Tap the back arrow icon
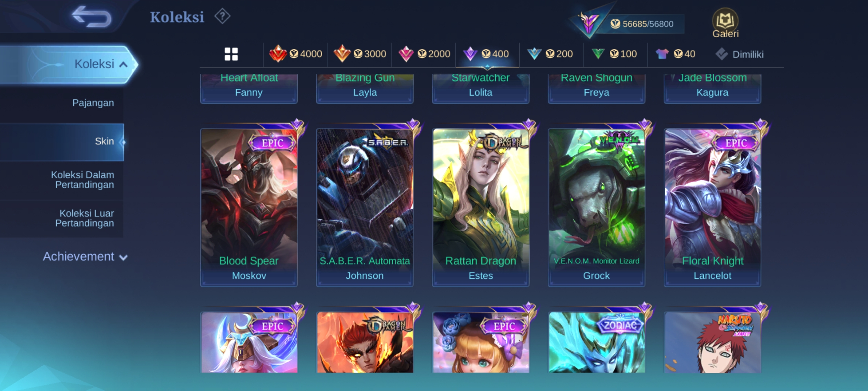Screen dimensions: 868x391 [92, 17]
